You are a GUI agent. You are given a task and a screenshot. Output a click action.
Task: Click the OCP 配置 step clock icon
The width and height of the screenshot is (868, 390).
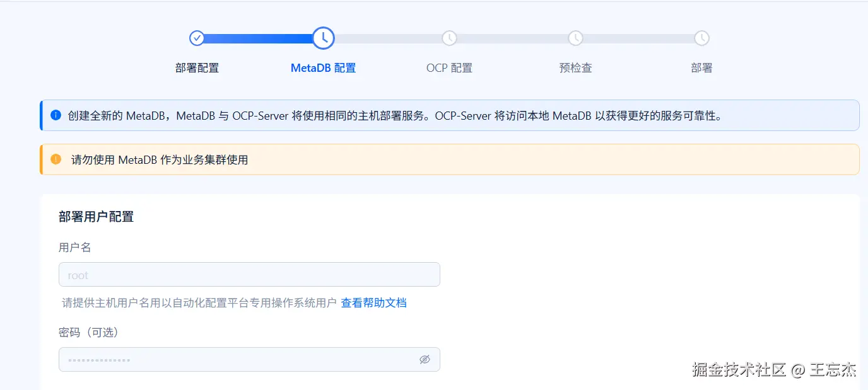449,38
